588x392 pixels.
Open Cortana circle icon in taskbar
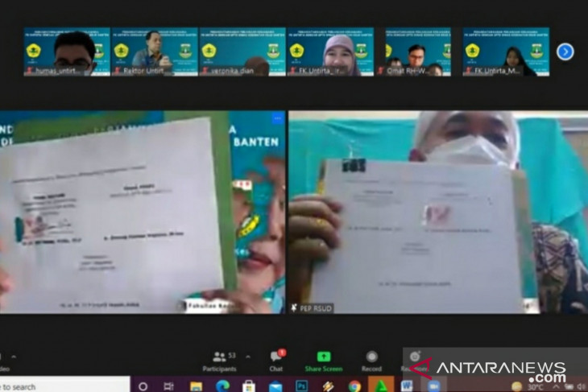143,386
